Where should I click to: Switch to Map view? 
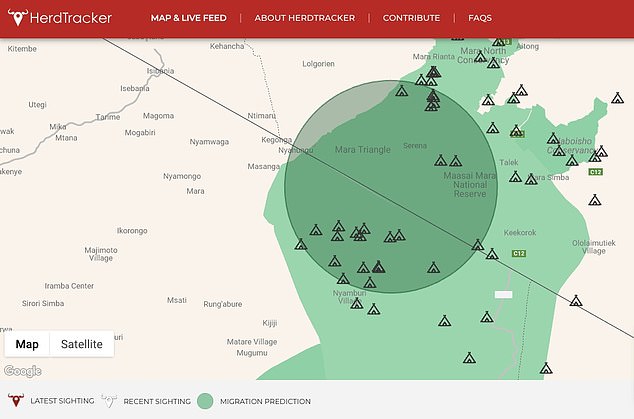click(27, 344)
